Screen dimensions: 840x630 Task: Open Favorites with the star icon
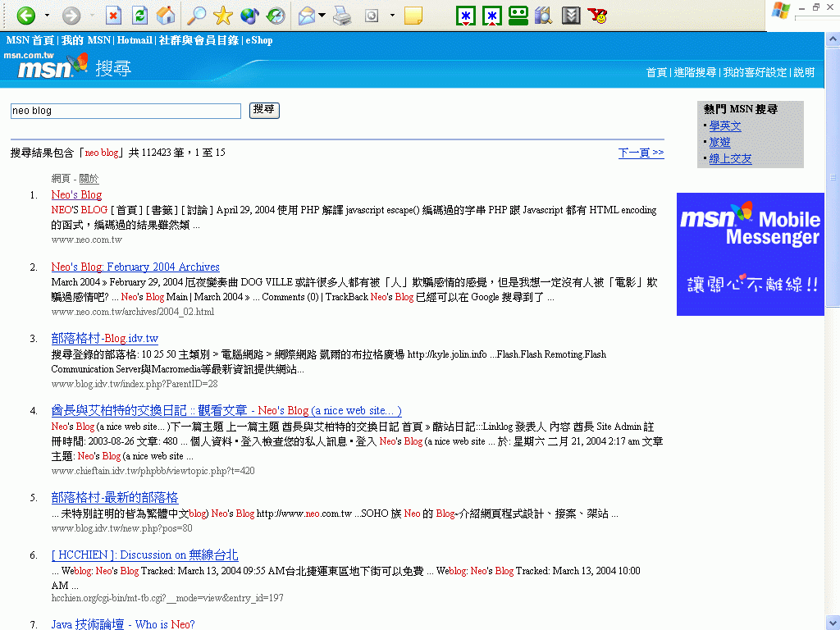[223, 15]
